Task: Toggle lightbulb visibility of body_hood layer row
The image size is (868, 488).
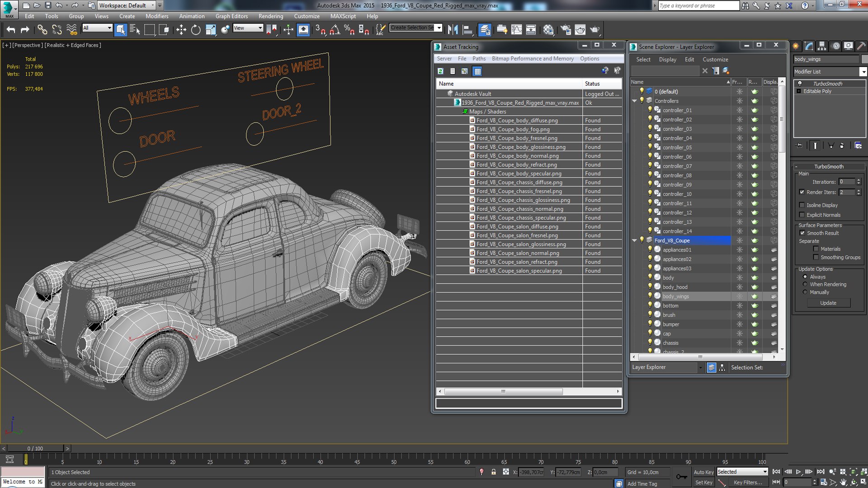Action: point(650,286)
